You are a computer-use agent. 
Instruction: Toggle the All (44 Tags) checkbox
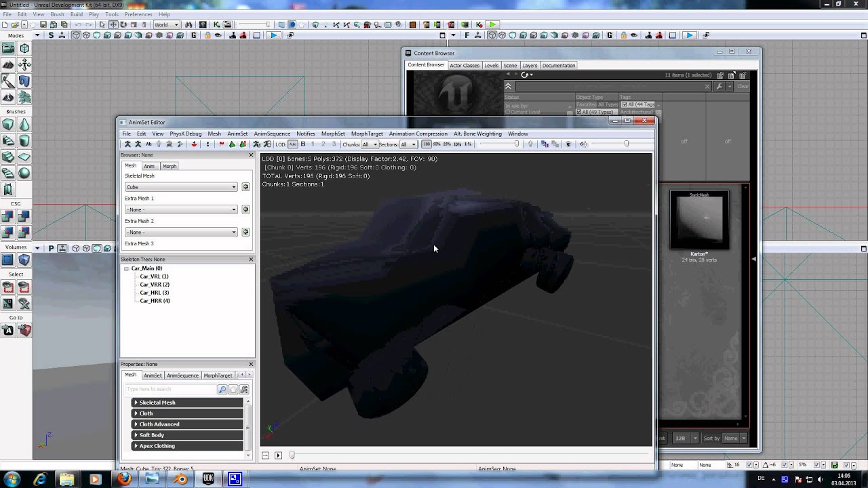(x=624, y=104)
